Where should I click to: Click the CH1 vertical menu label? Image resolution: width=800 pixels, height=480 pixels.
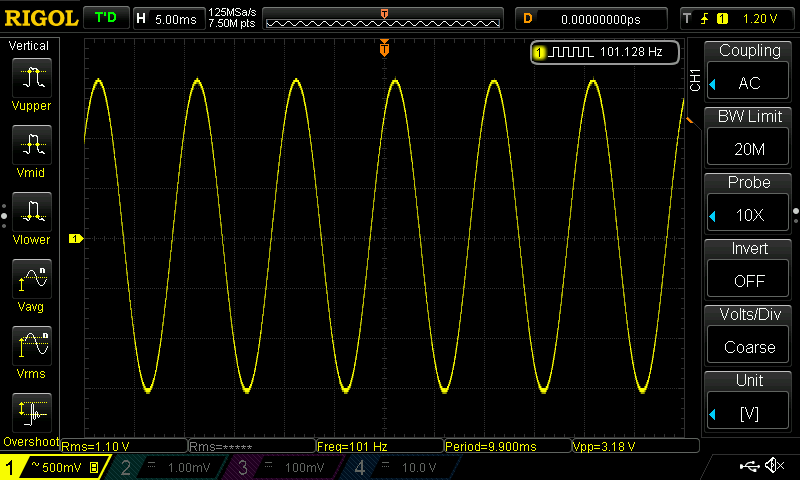tap(694, 80)
